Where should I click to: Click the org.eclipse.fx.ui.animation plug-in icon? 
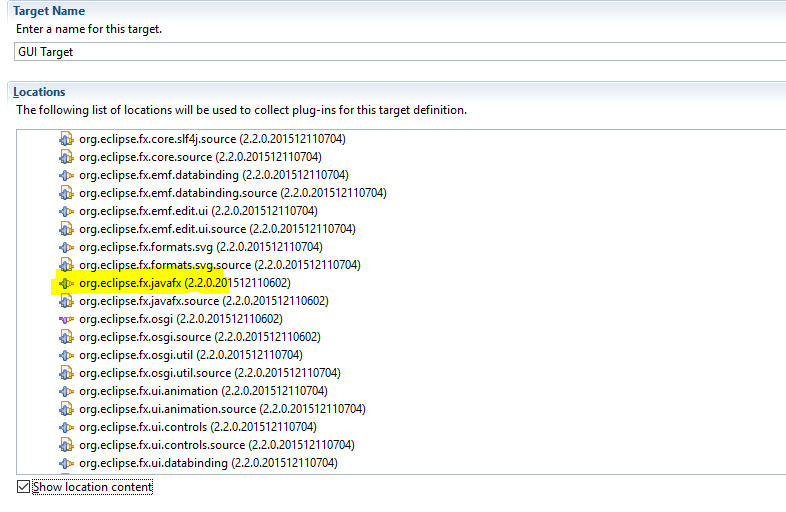click(x=66, y=391)
